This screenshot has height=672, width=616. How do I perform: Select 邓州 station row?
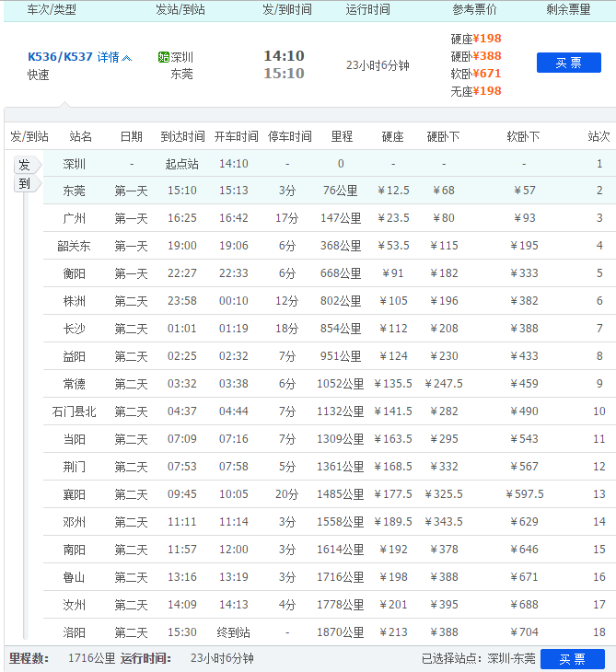(330, 522)
